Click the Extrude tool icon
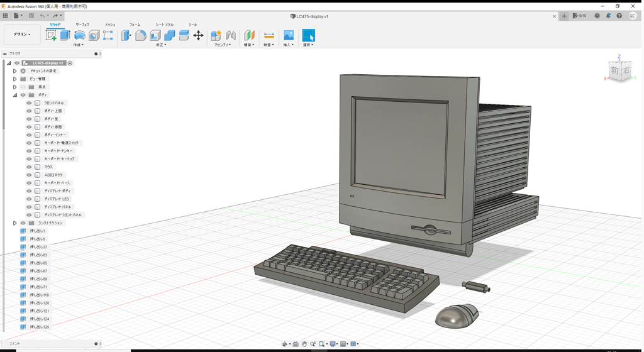This screenshot has height=352, width=644. click(65, 35)
